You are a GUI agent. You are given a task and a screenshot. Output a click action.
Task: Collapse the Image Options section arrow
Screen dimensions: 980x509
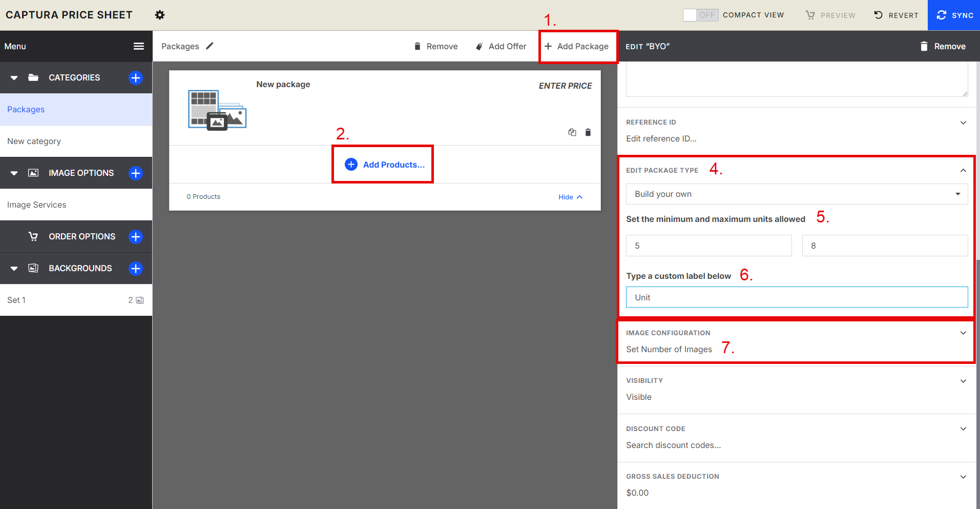point(14,173)
